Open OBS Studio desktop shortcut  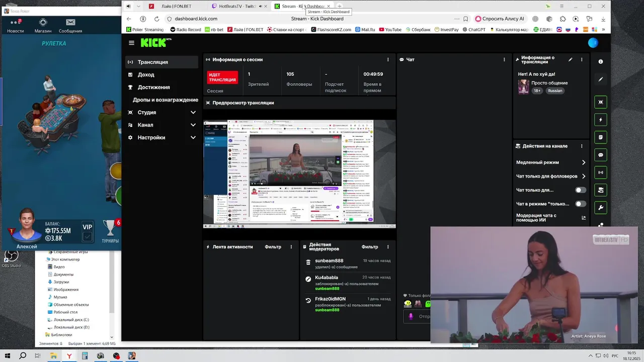coord(11,258)
